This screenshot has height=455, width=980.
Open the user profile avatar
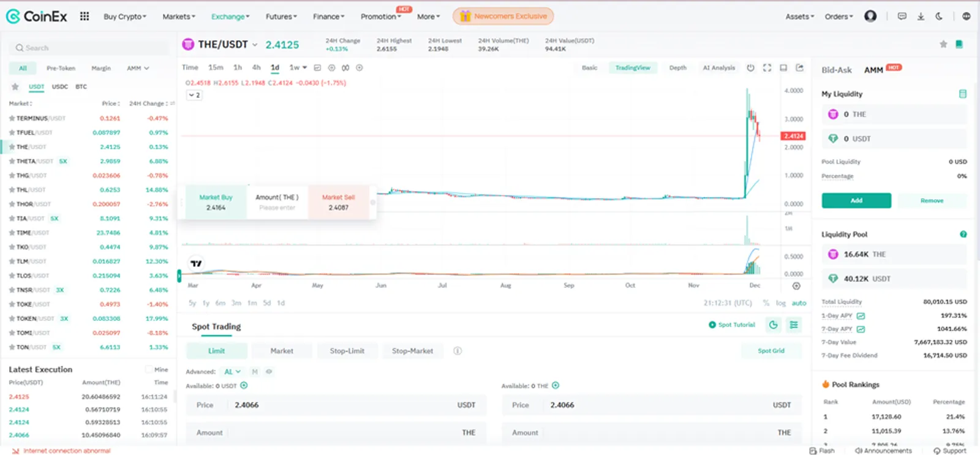(x=870, y=17)
